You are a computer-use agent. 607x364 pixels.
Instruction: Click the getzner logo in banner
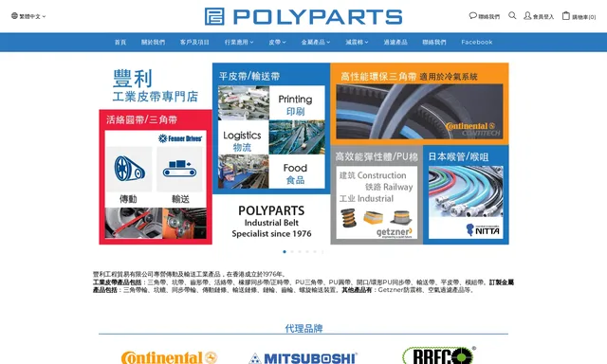pyautogui.click(x=395, y=232)
